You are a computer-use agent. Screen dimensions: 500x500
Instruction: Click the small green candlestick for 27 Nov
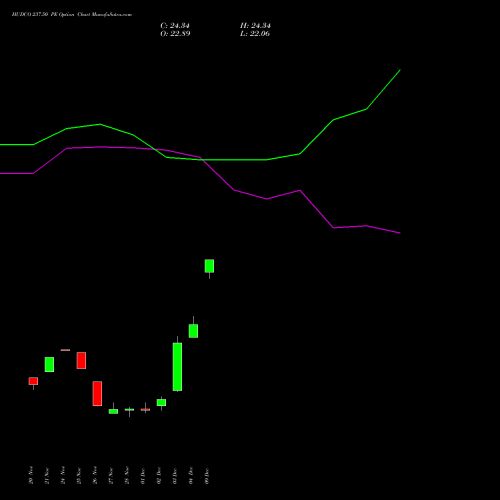coord(113,411)
